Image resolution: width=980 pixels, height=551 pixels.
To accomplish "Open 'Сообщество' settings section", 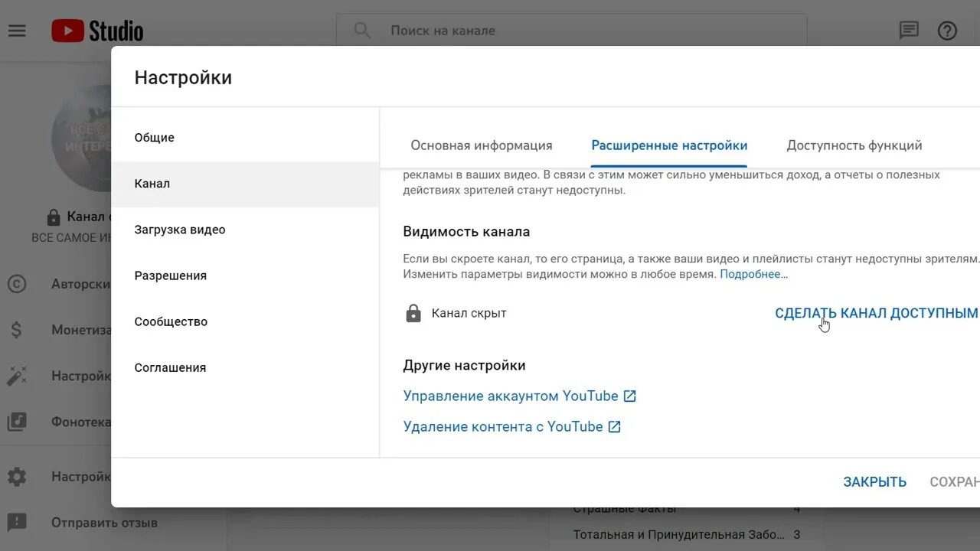I will [245, 321].
